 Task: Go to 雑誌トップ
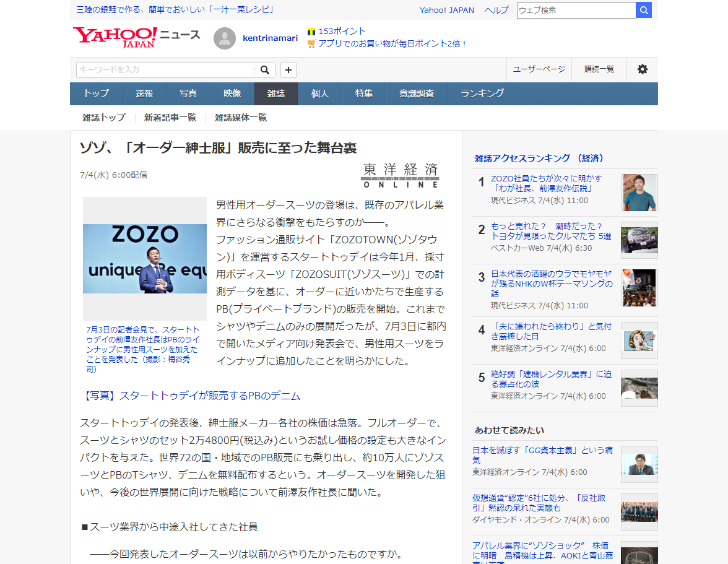point(103,118)
